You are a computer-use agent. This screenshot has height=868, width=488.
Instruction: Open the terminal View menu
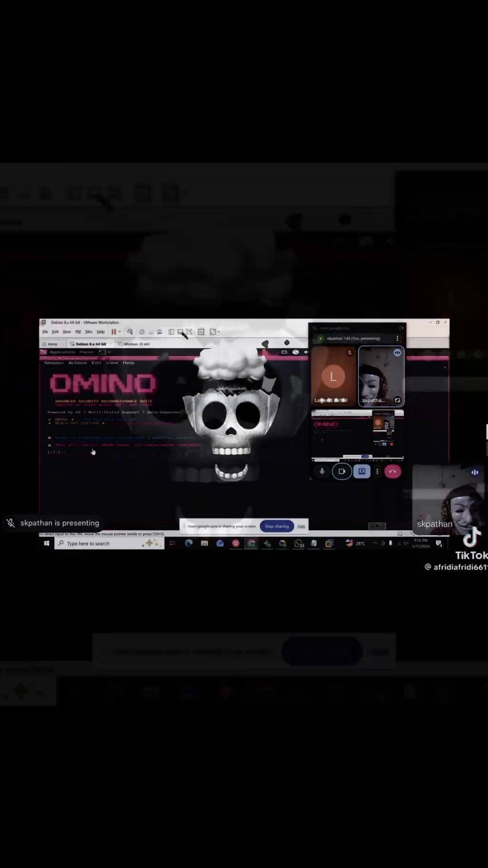112,363
